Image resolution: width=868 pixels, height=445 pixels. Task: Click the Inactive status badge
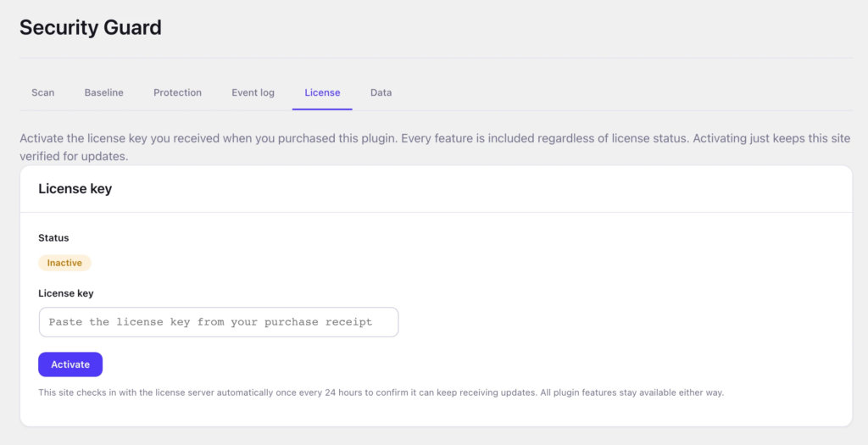[64, 263]
